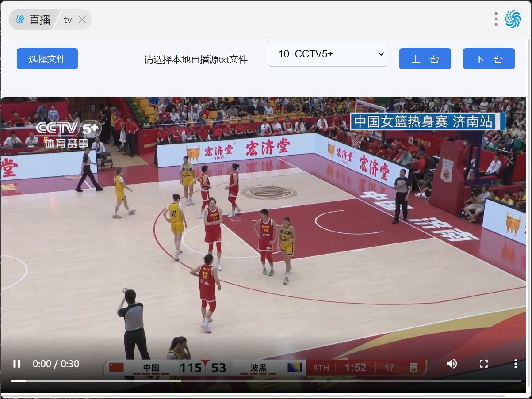Select the 直播 tab

click(34, 19)
